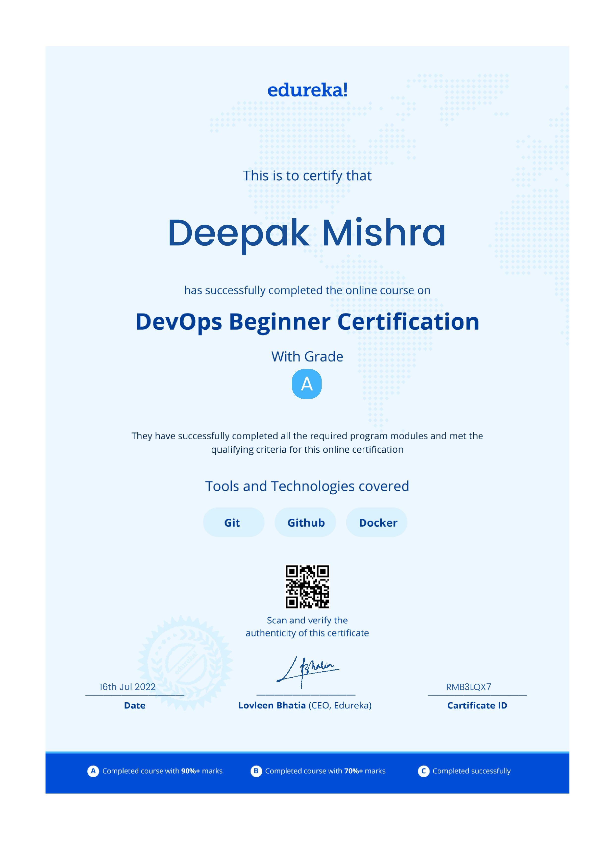614x868 pixels.
Task: Click 'Lovleen Bhatia (CEO, Edureka)' text
Action: [x=305, y=705]
